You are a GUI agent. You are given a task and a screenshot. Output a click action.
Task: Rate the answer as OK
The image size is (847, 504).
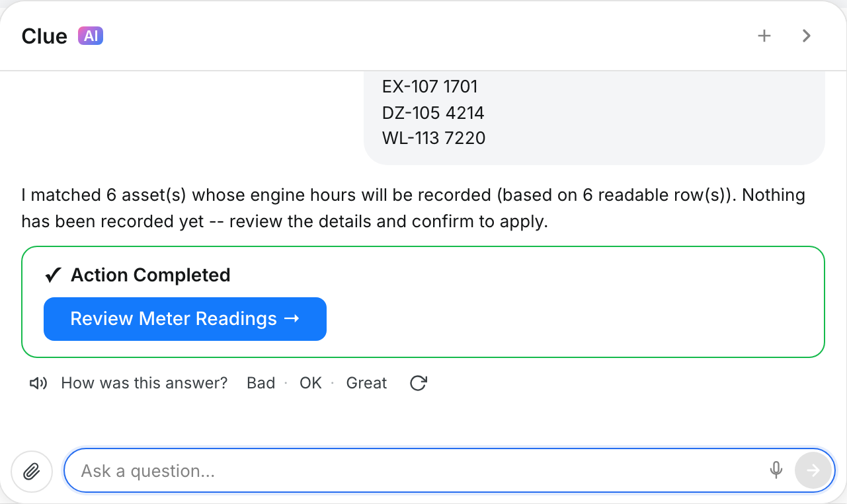click(x=310, y=383)
